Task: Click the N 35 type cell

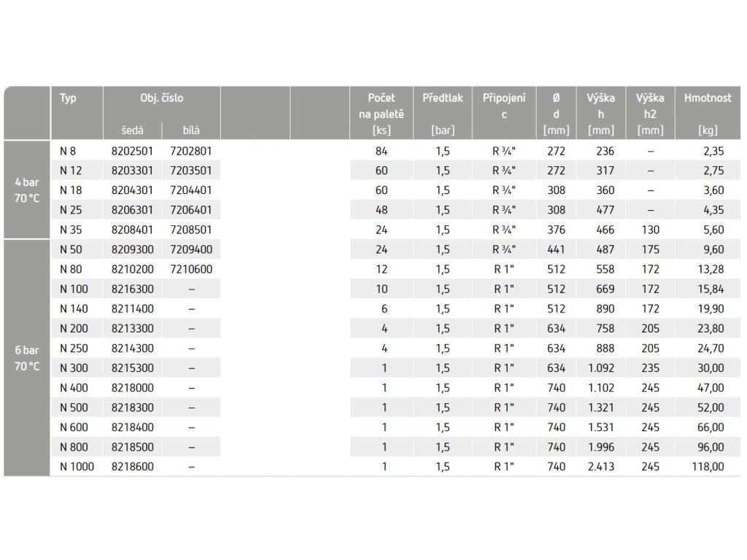Action: (x=71, y=230)
